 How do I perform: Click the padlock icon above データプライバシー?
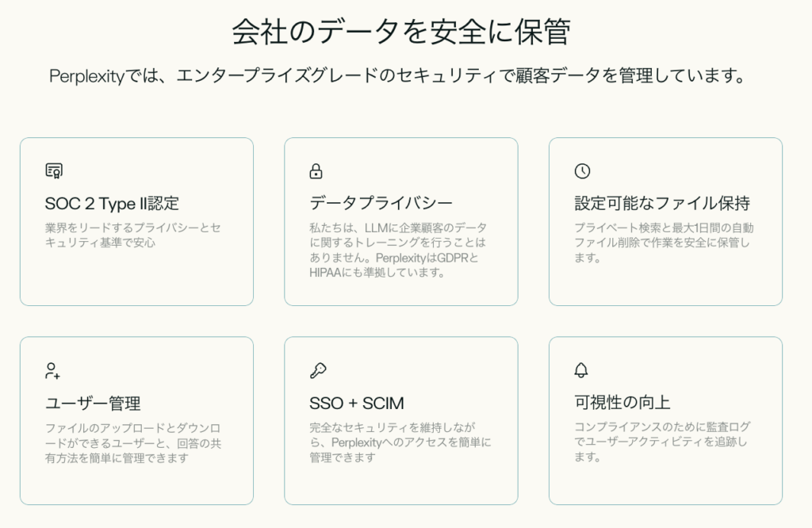(316, 170)
